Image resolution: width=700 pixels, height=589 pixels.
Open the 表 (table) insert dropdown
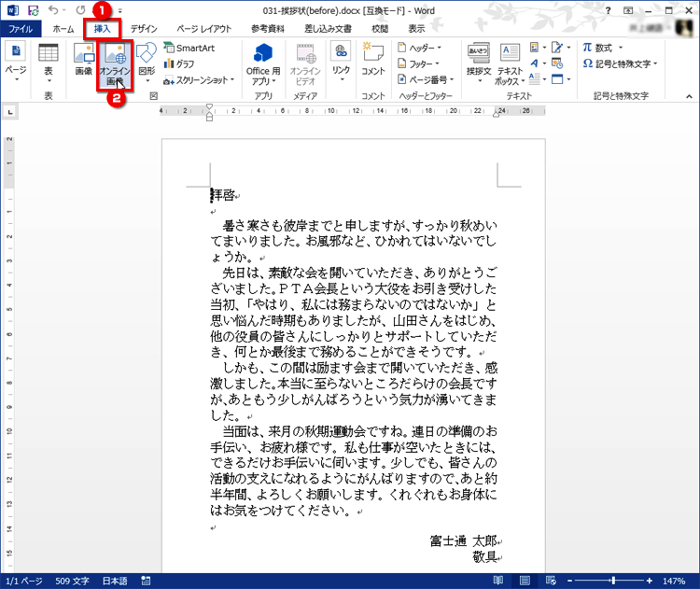click(49, 63)
